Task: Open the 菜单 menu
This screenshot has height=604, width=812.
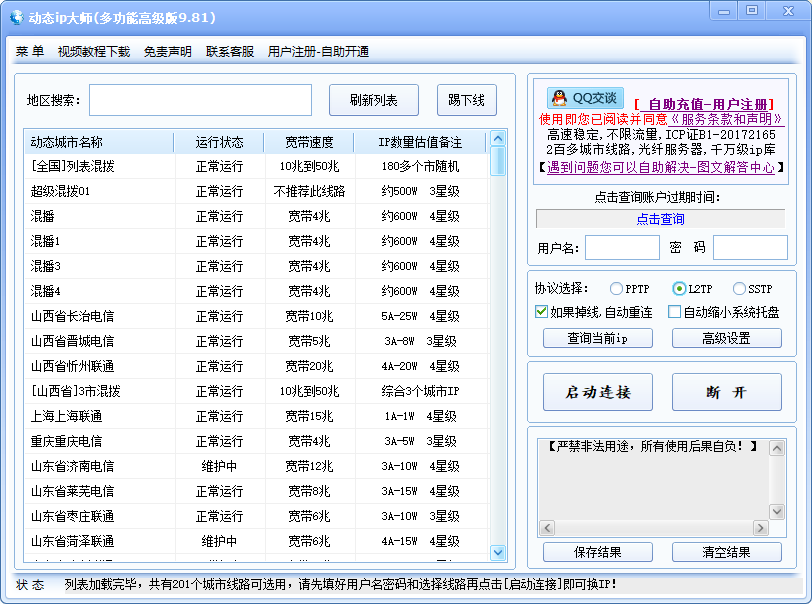Action: coord(30,52)
